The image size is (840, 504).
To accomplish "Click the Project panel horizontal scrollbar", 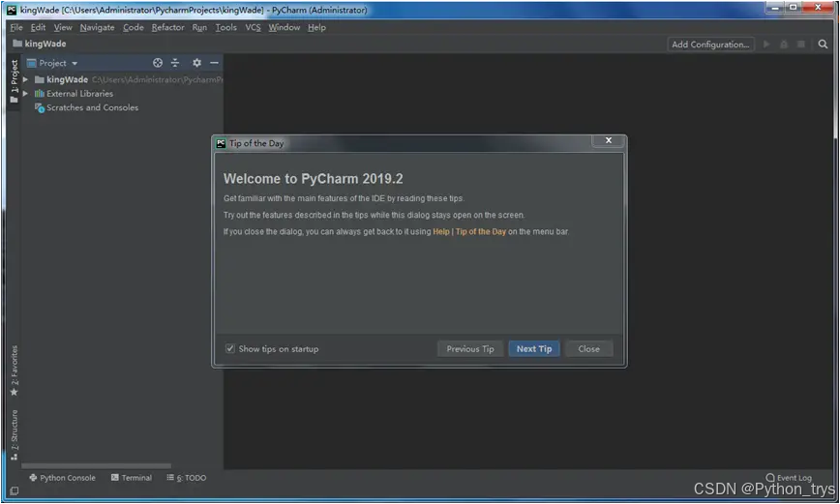I will point(97,466).
